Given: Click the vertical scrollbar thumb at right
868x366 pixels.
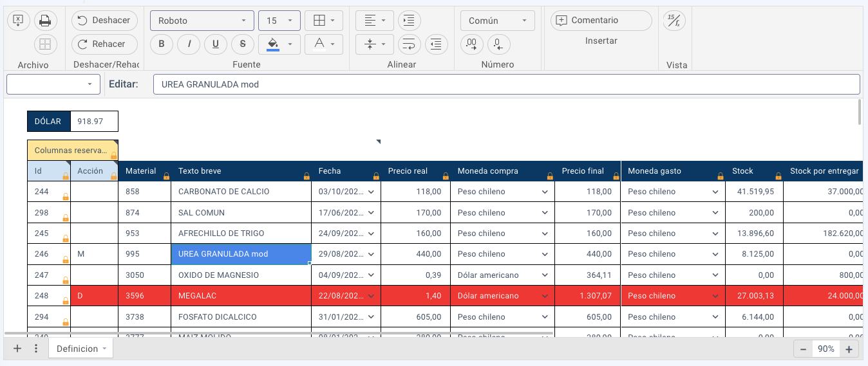Looking at the screenshot, I should tap(860, 112).
